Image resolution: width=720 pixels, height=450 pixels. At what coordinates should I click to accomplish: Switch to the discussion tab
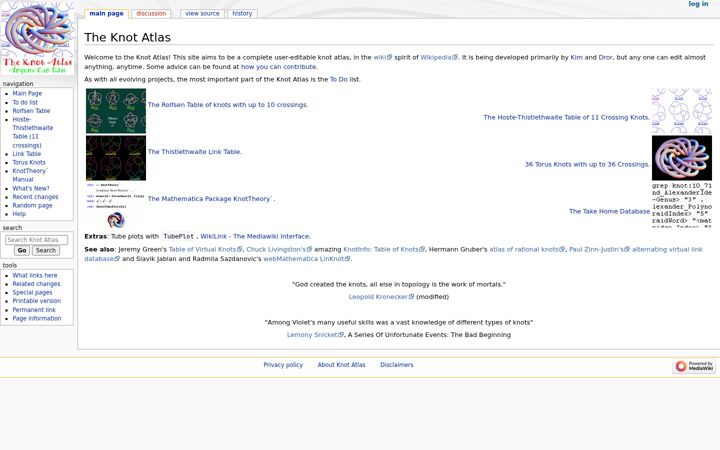[151, 14]
